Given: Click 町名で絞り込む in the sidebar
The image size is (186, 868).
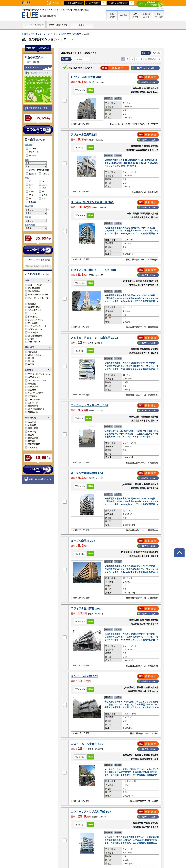Looking at the screenshot, I should click(38, 67).
